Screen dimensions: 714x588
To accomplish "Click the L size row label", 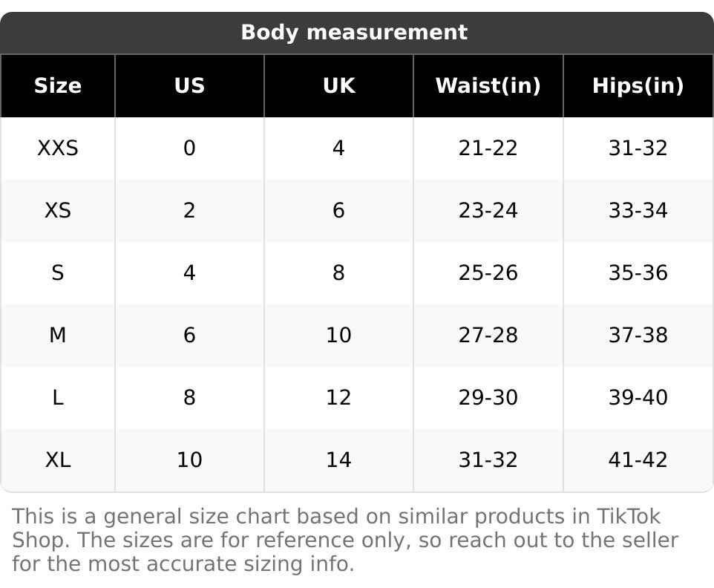I will pos(58,398).
